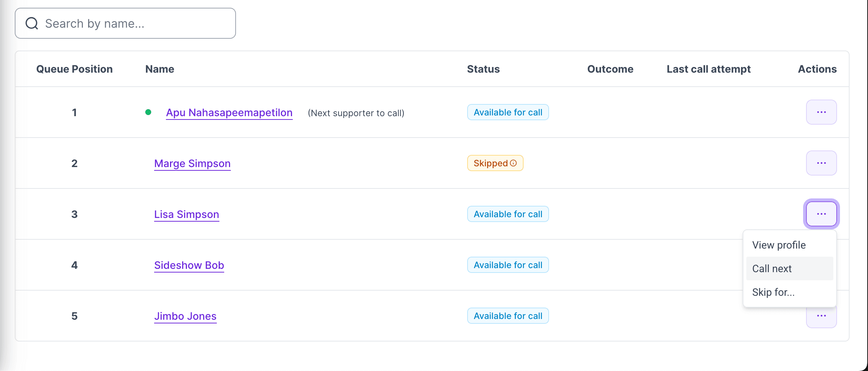Open the actions menu for Apu Nahasapeemapetilon
This screenshot has height=371, width=868.
[x=821, y=112]
